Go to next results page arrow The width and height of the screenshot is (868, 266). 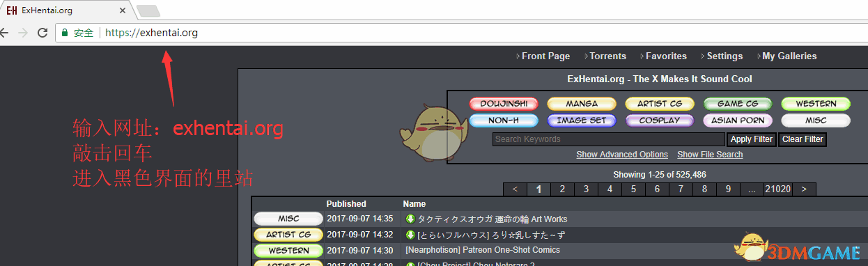point(804,189)
